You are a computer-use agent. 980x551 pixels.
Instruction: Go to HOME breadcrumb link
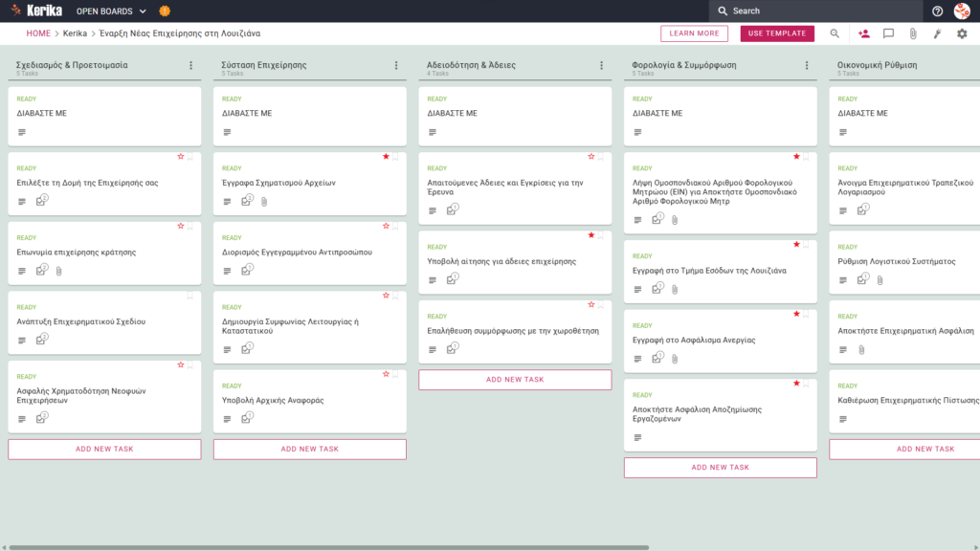click(x=38, y=33)
